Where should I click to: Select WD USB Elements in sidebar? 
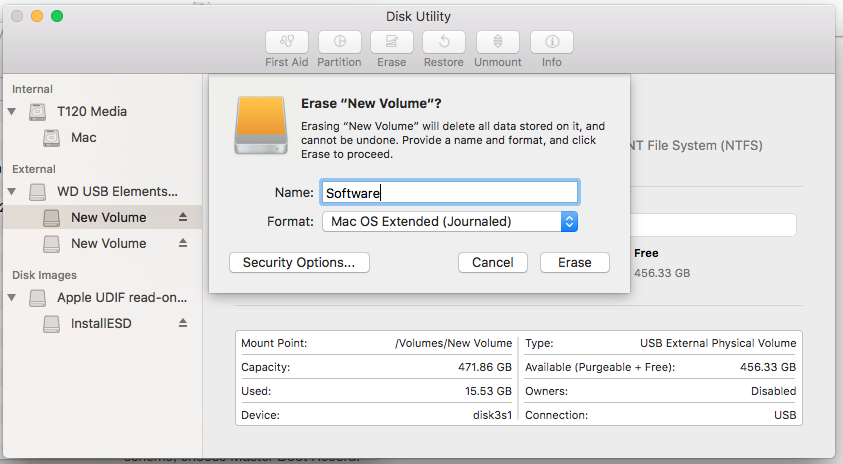[117, 191]
